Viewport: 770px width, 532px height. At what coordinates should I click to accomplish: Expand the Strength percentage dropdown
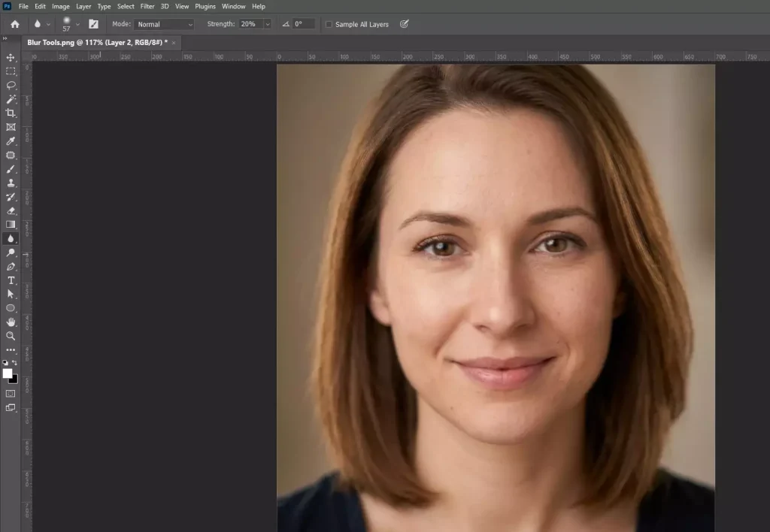[x=267, y=24]
